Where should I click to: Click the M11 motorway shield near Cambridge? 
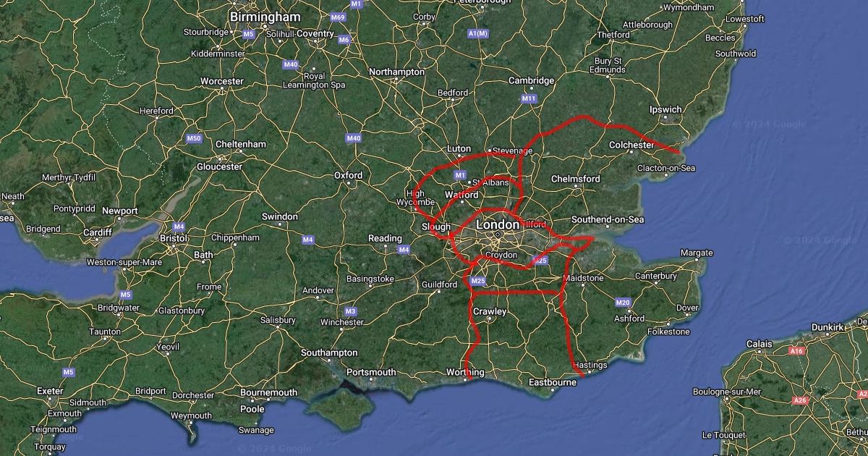pos(529,98)
